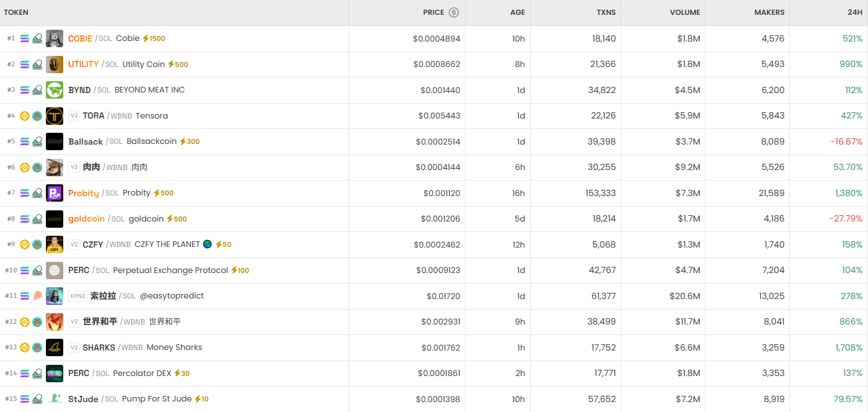Click the PumpSwap icon on the Percolator DEX row
Viewport: 868px width, 412px height.
pyautogui.click(x=37, y=374)
